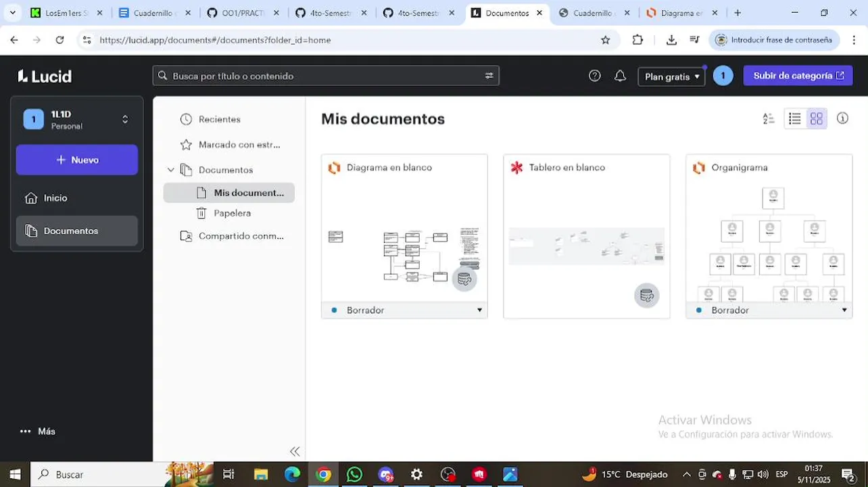The image size is (868, 487).
Task: Click the Lucid logo
Action: (x=45, y=76)
